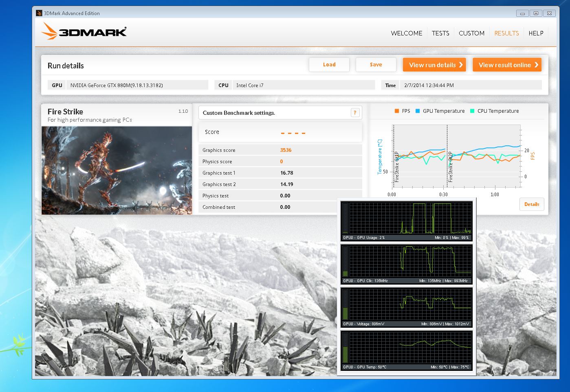Open Custom Benchmark settings help question mark

pos(355,113)
